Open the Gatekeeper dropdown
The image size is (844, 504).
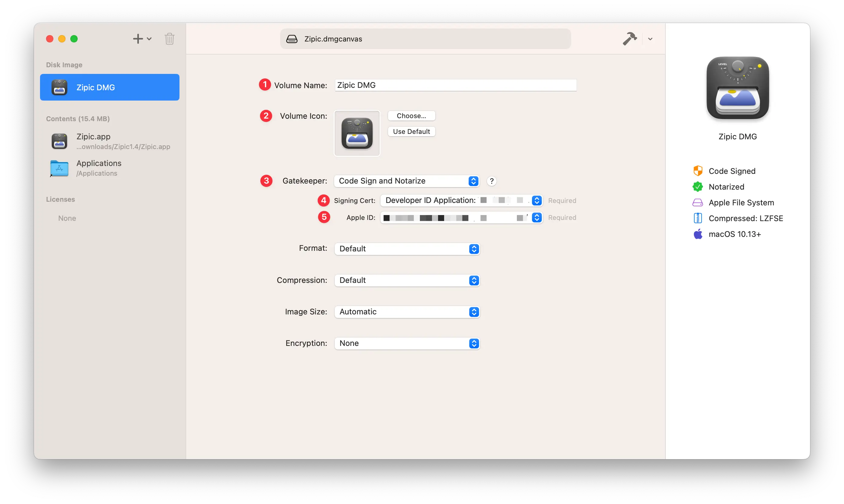(407, 181)
